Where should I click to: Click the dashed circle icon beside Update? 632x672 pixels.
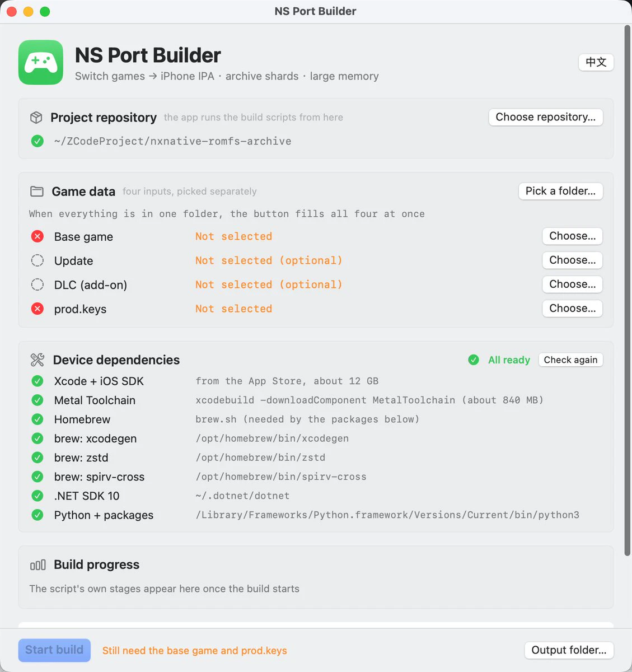38,260
